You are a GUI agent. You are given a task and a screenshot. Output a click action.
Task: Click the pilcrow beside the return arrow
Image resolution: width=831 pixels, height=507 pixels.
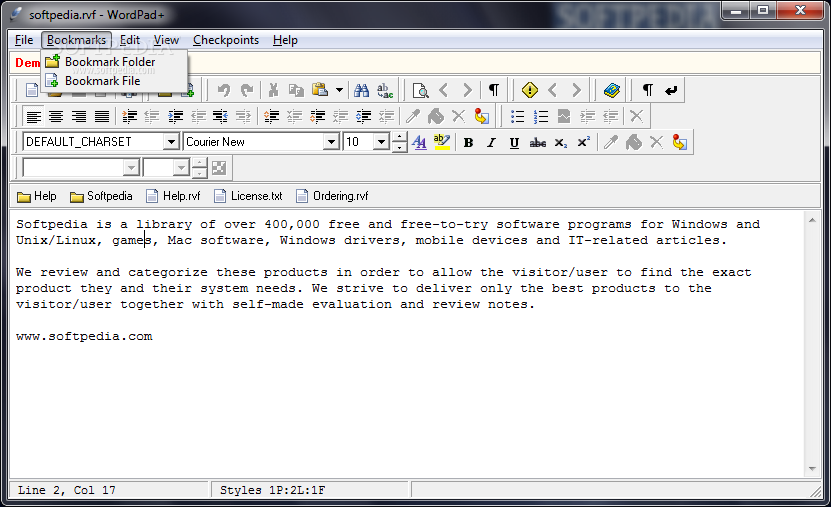(x=648, y=90)
